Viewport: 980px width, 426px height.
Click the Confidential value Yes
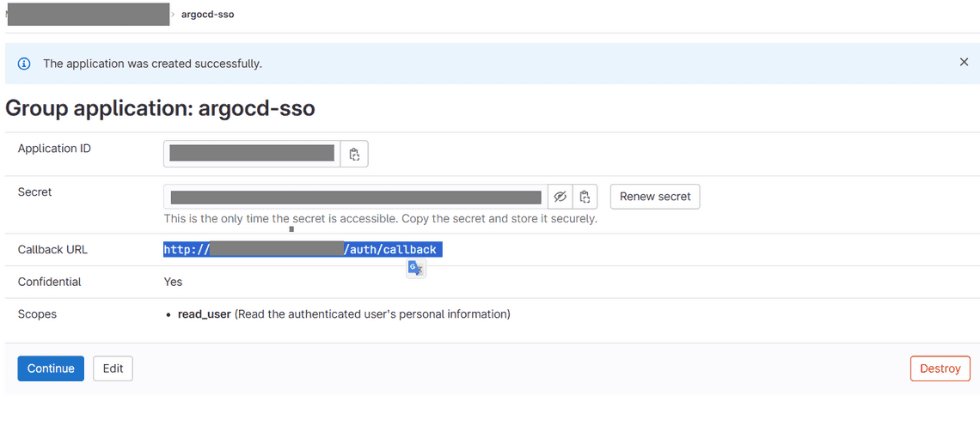click(173, 282)
